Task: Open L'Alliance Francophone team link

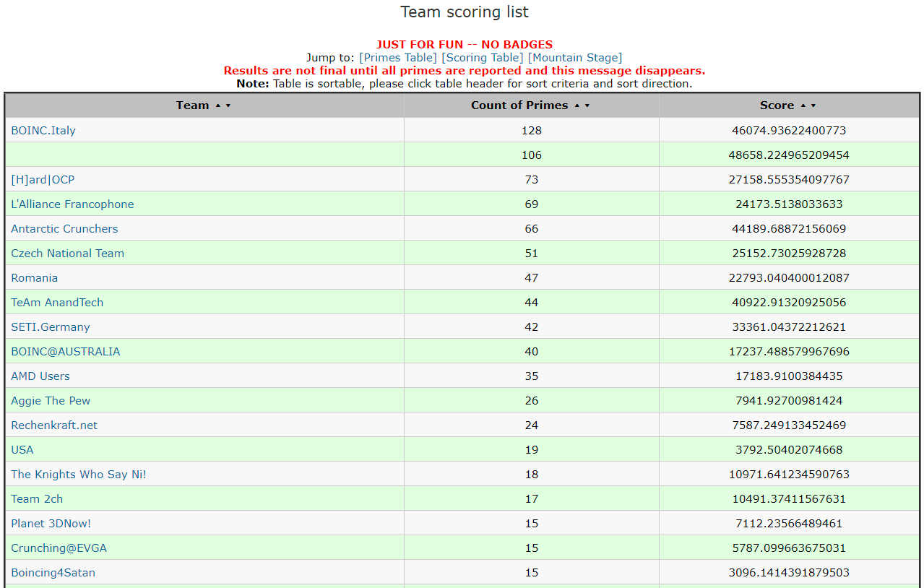Action: click(72, 204)
